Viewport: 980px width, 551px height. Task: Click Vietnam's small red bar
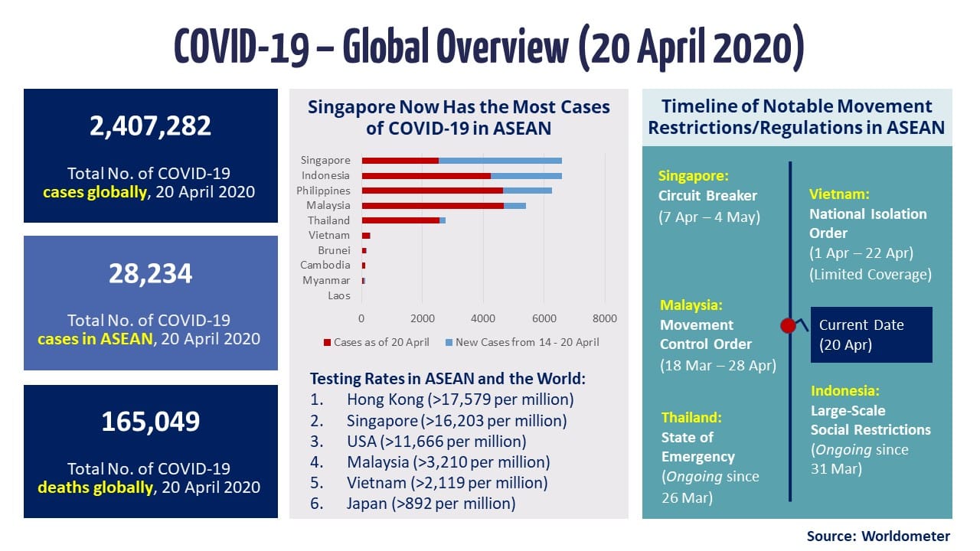click(x=367, y=235)
